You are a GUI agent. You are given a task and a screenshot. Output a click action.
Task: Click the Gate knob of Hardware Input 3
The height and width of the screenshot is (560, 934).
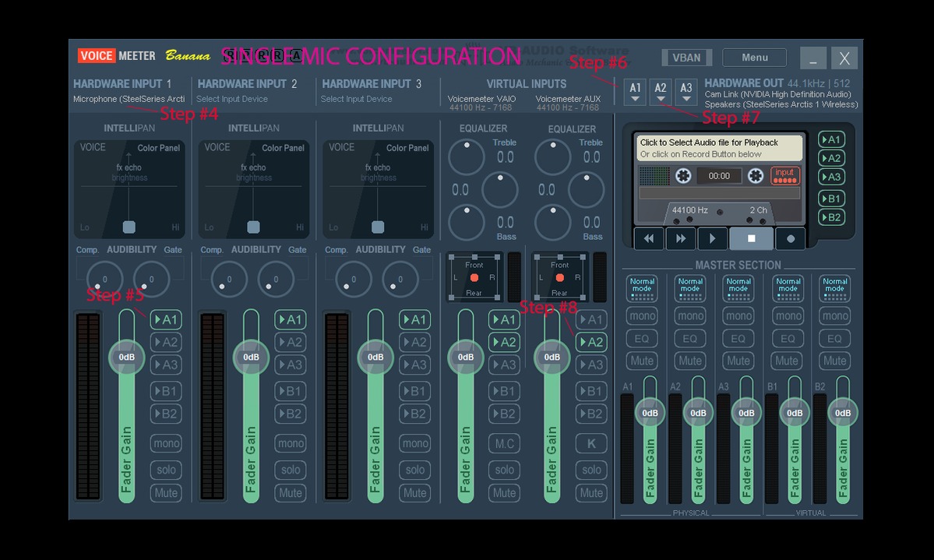click(x=400, y=279)
